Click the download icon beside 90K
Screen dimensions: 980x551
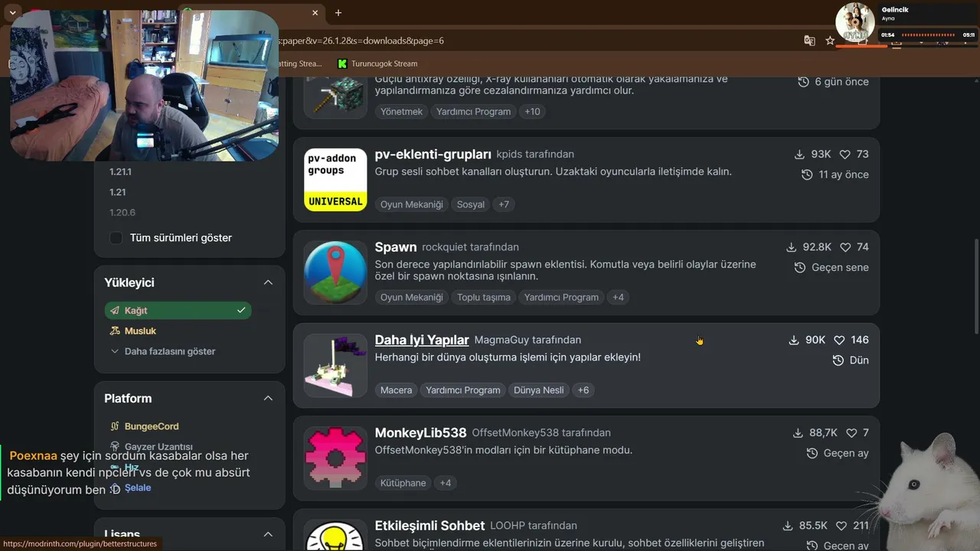click(794, 340)
